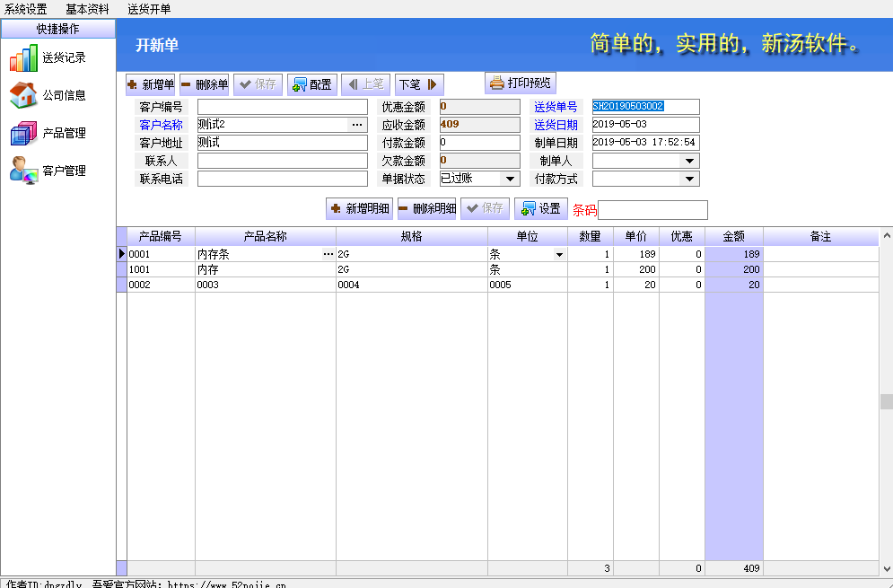The width and height of the screenshot is (893, 588).
Task: Focus the 制单日期 field
Action: click(x=646, y=143)
